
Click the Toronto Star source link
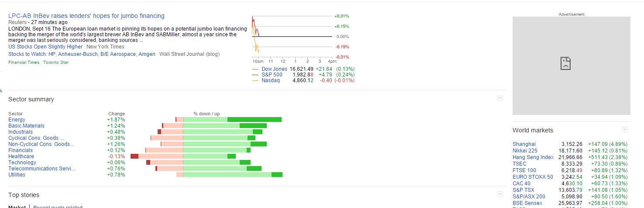[56, 62]
